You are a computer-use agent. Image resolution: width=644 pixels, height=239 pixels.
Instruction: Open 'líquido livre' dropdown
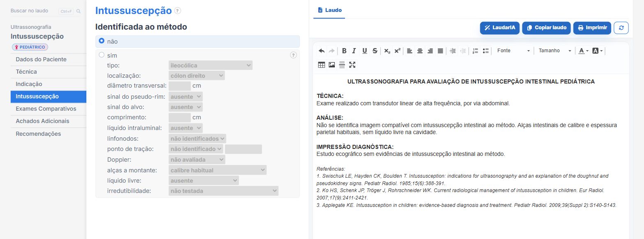pyautogui.click(x=204, y=181)
